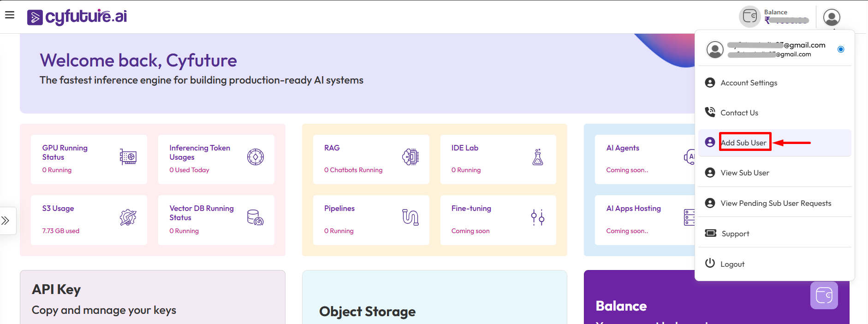
Task: Click Add Sub User option
Action: [x=743, y=143]
